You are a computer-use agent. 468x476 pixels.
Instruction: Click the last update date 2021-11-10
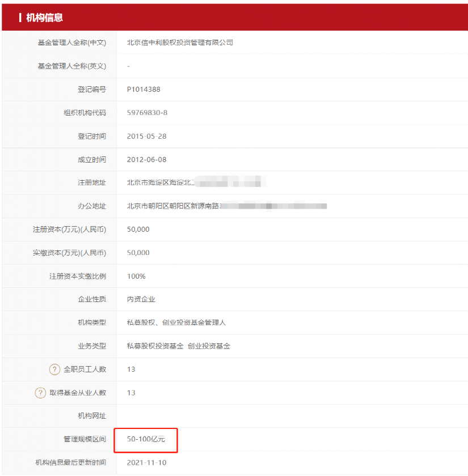146,463
